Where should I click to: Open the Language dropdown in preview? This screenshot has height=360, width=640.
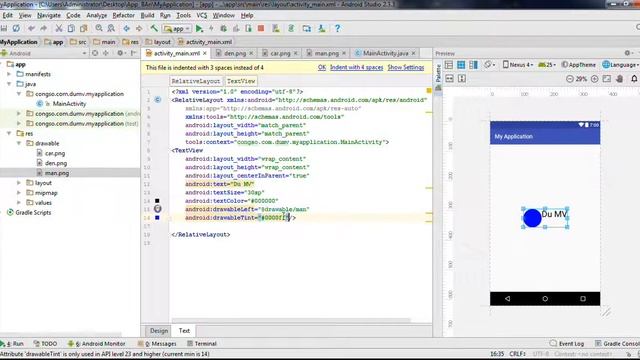coord(620,64)
